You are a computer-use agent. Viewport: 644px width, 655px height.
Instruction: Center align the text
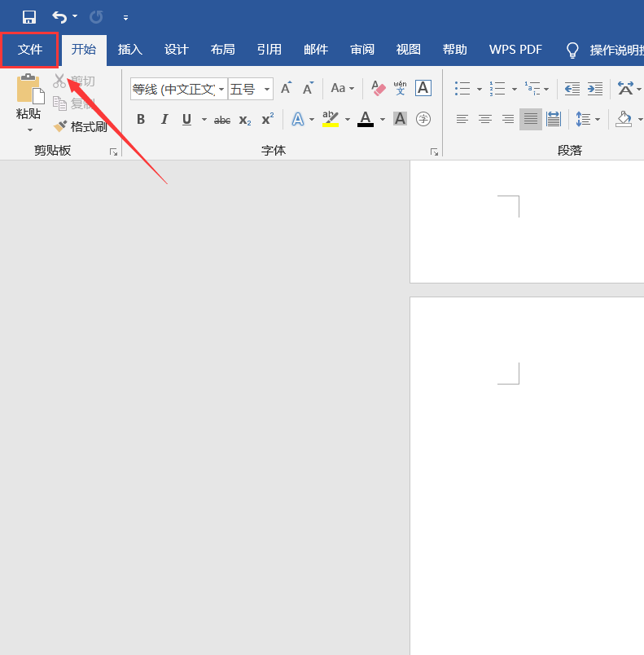485,120
